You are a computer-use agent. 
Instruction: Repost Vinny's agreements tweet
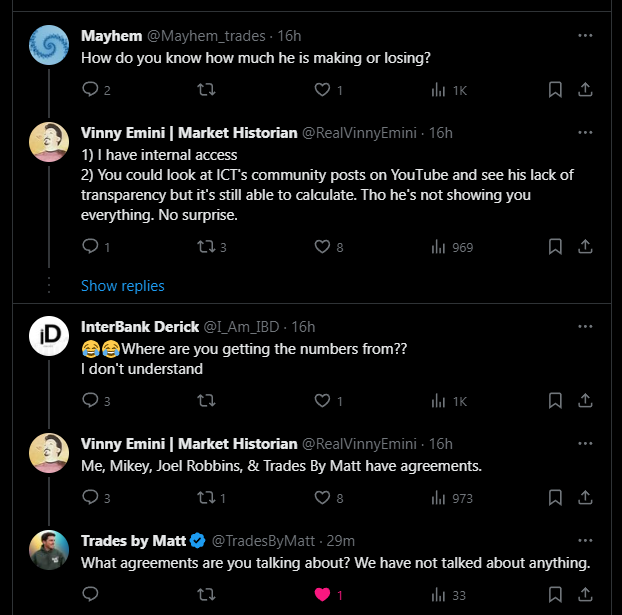206,498
